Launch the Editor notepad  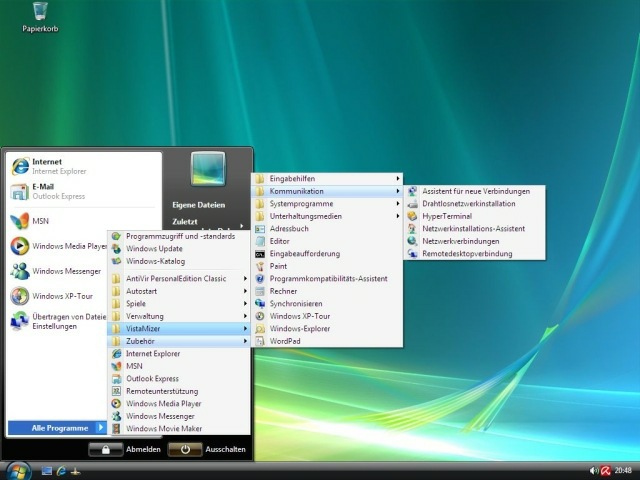point(327,241)
